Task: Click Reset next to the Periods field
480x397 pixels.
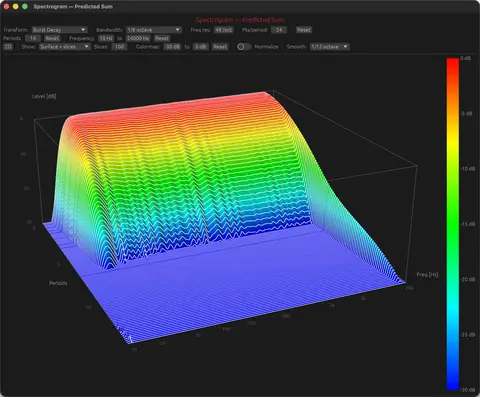Action: tap(52, 38)
